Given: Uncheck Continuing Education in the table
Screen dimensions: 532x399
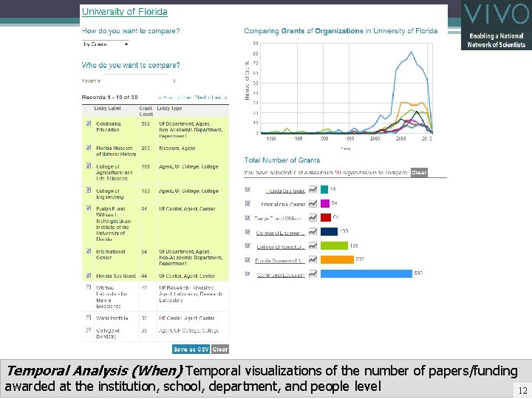Looking at the screenshot, I should [89, 123].
